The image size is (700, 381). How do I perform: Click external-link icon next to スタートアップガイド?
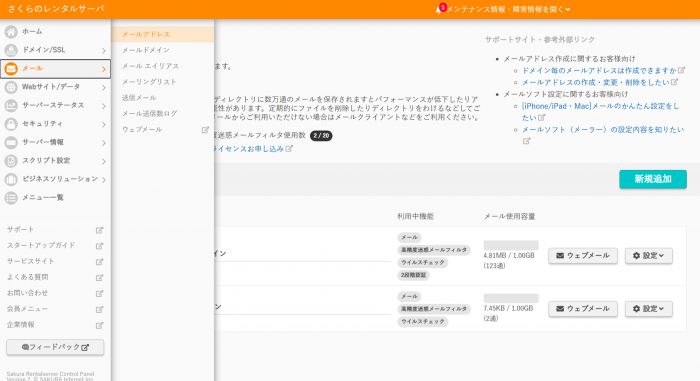point(99,246)
